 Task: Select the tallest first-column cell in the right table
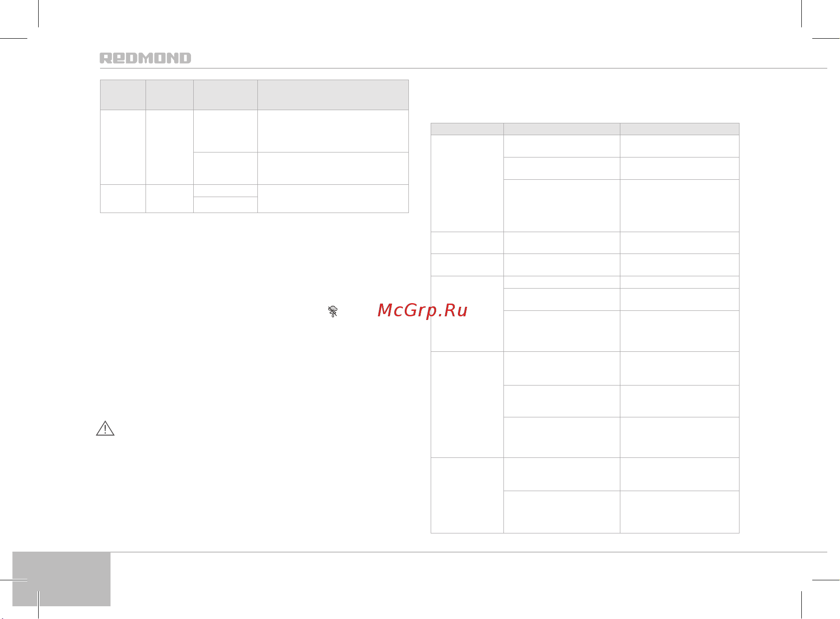467,405
